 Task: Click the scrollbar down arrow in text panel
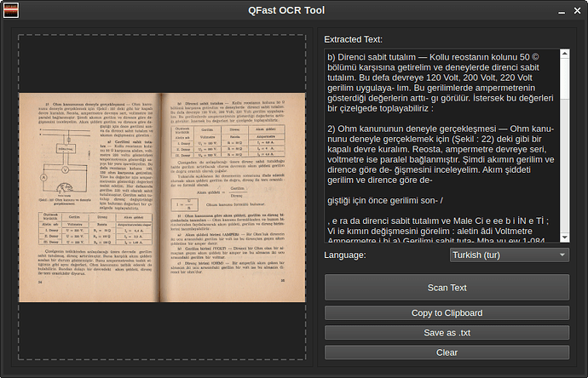click(x=565, y=238)
